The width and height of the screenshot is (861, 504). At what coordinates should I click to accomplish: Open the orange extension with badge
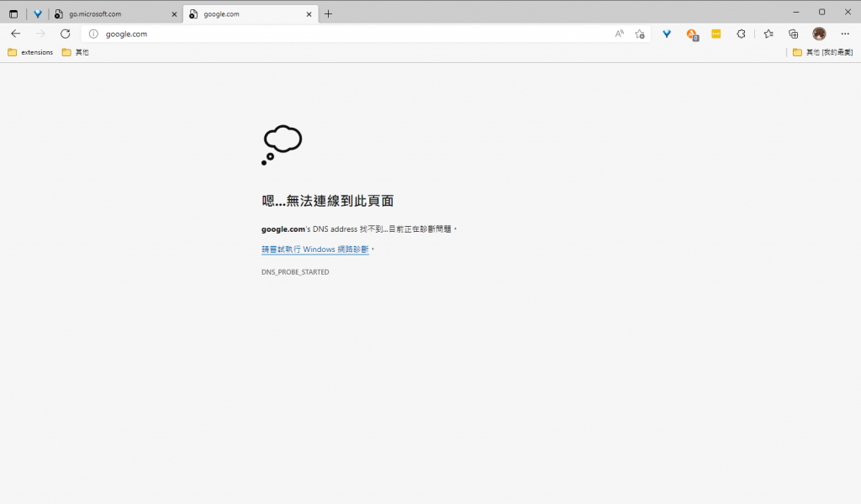[x=692, y=34]
